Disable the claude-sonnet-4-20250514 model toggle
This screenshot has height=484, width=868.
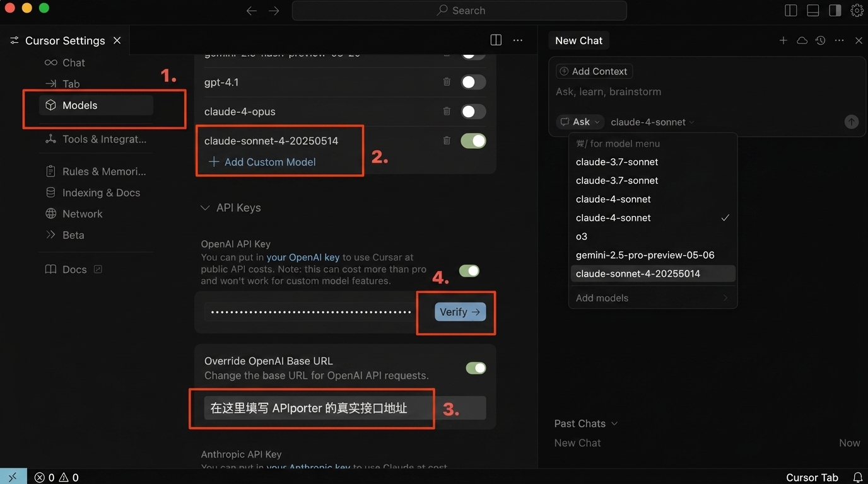(x=473, y=141)
